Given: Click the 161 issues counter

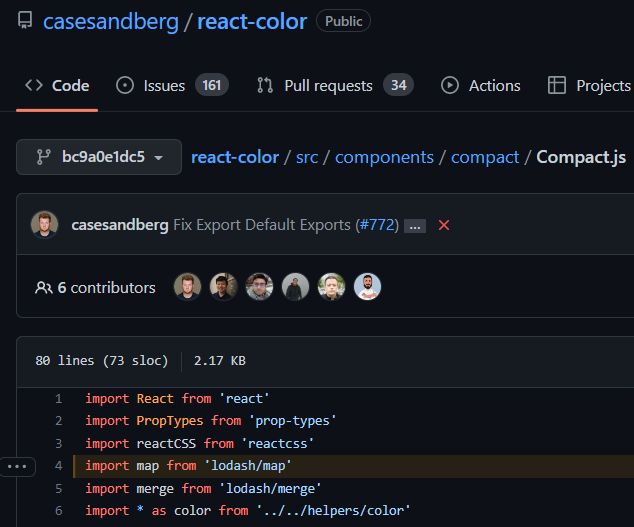Looking at the screenshot, I should [212, 85].
